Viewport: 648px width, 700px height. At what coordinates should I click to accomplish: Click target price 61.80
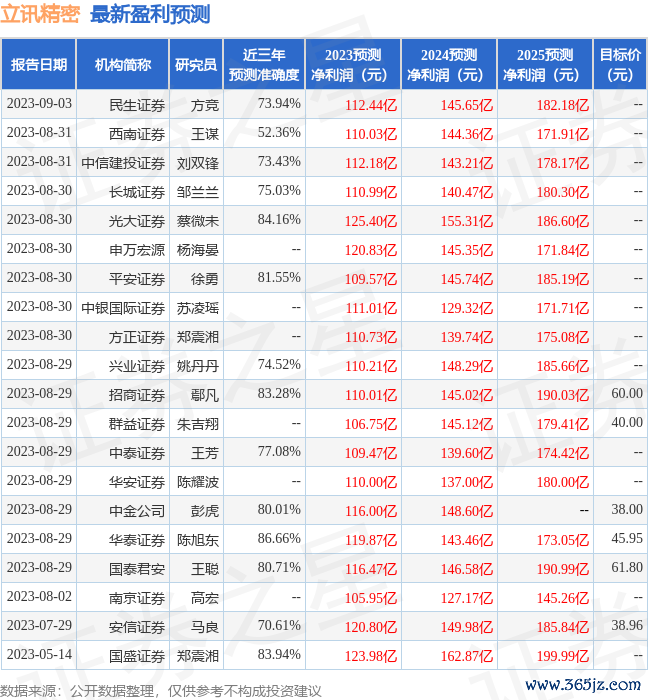(627, 567)
